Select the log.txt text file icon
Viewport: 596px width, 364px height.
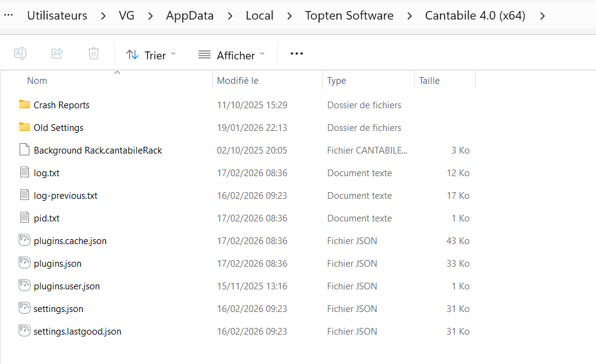(25, 173)
